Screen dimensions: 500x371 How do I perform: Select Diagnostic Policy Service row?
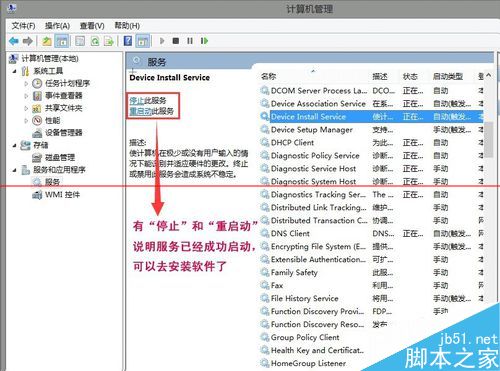pyautogui.click(x=372, y=156)
